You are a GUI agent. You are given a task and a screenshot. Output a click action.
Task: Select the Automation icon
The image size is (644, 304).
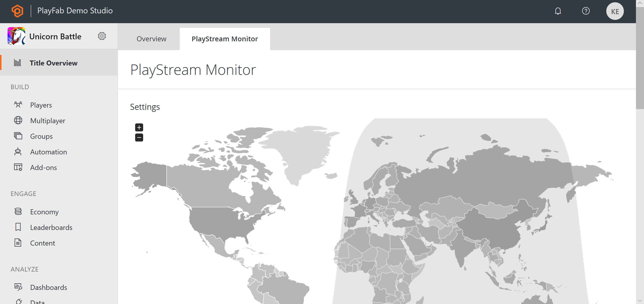18,152
